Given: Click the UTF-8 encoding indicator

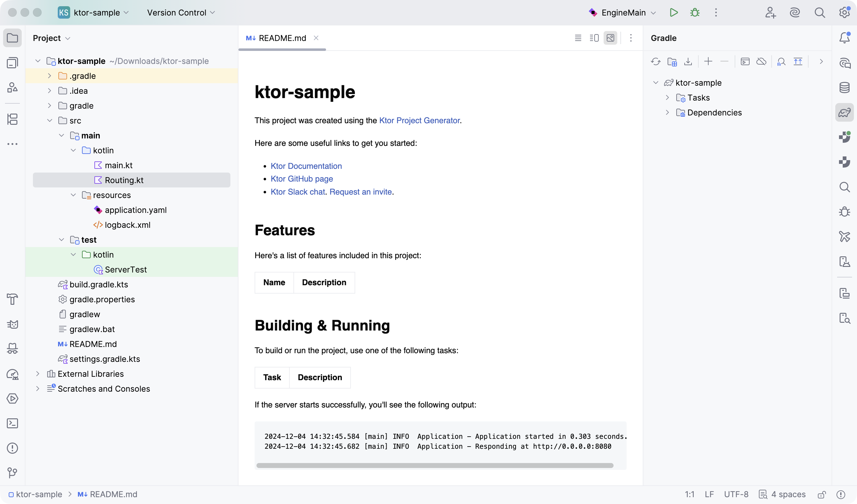Looking at the screenshot, I should pos(736,494).
